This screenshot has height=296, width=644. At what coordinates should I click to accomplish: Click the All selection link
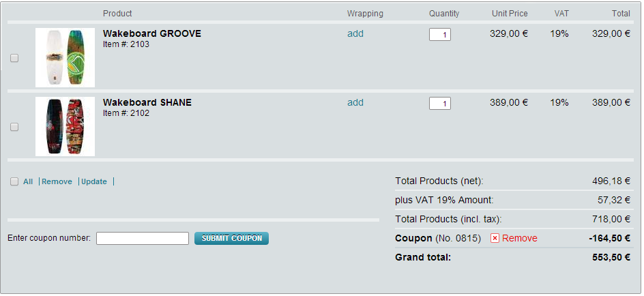pyautogui.click(x=28, y=181)
